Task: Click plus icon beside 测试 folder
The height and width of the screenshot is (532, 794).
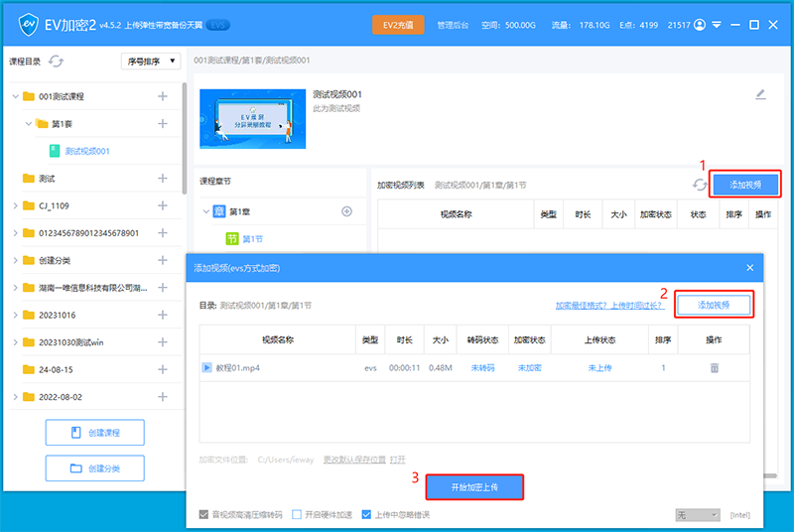Action: pyautogui.click(x=163, y=179)
